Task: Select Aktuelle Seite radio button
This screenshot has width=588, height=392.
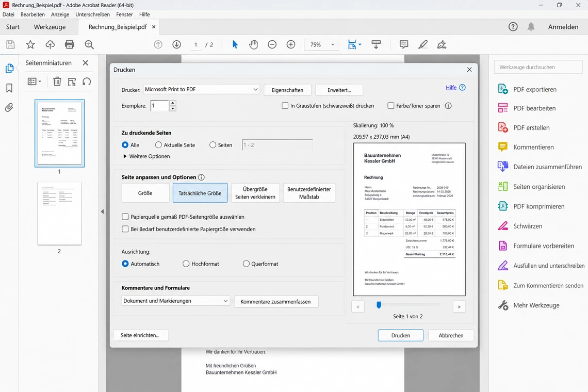Action: pos(158,145)
